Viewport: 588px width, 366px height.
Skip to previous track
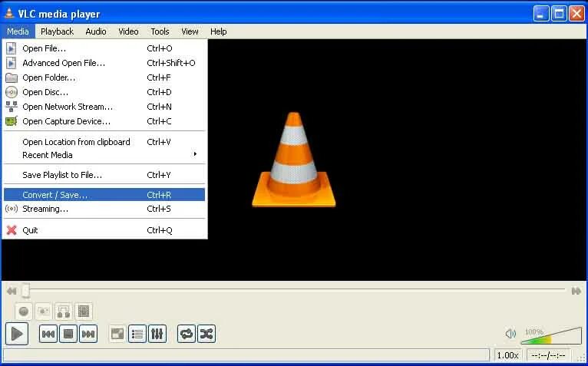coord(48,334)
